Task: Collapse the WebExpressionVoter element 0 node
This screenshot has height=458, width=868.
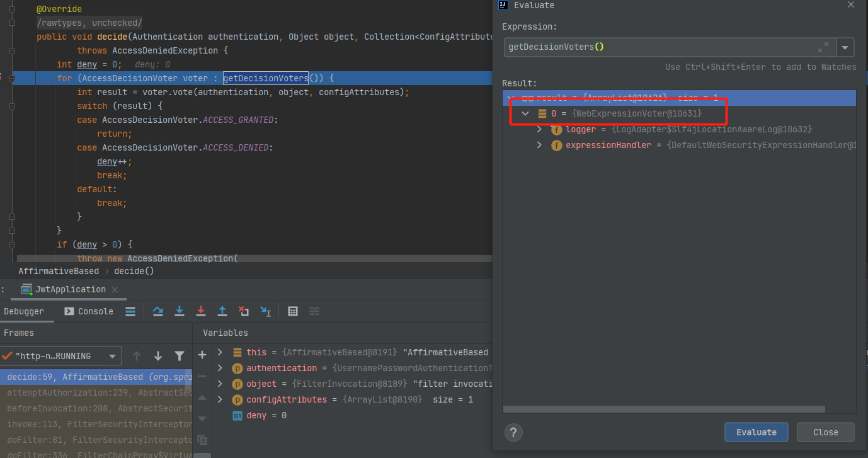Action: coord(525,113)
